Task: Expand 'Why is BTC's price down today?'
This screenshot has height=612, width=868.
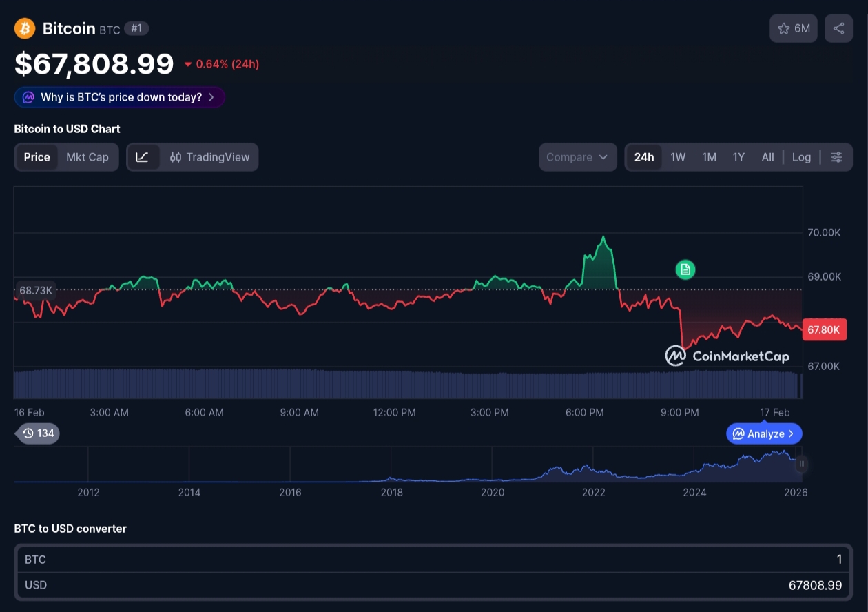Action: [120, 97]
